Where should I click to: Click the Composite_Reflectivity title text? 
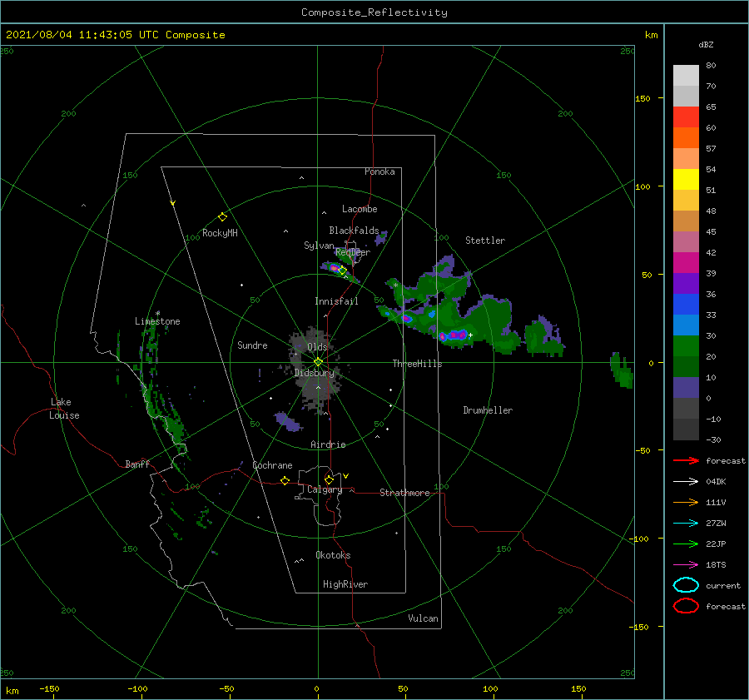[374, 12]
